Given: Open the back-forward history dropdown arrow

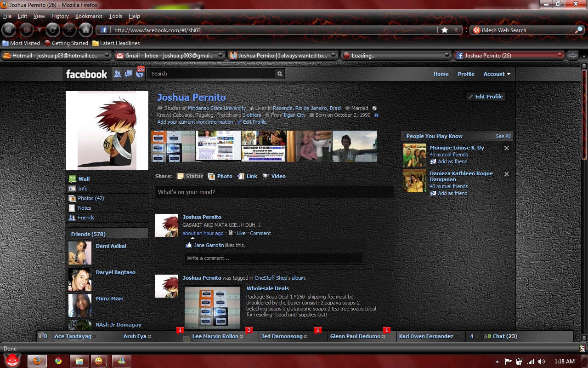Looking at the screenshot, I should [x=40, y=30].
